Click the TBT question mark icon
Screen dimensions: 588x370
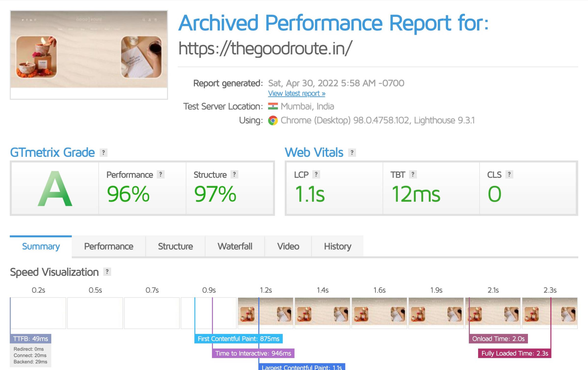(413, 174)
